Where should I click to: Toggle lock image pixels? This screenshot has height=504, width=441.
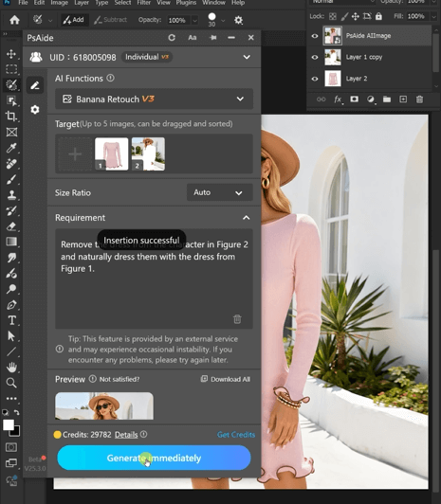(x=344, y=16)
